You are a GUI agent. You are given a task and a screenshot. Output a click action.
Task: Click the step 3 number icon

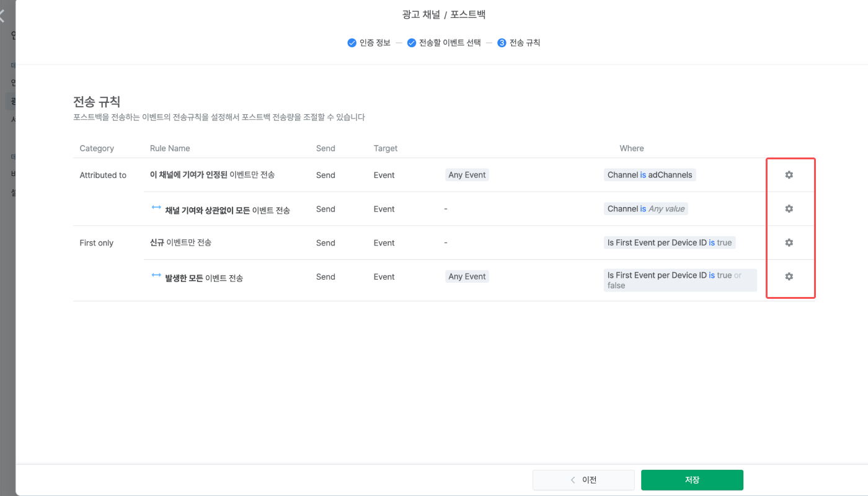tap(502, 43)
